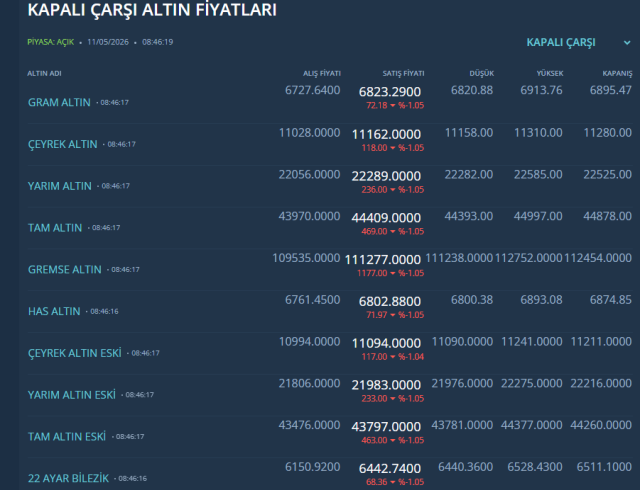Viewport: 640px width, 490px height.
Task: Open the HAS ALTIN link
Action: pos(54,311)
